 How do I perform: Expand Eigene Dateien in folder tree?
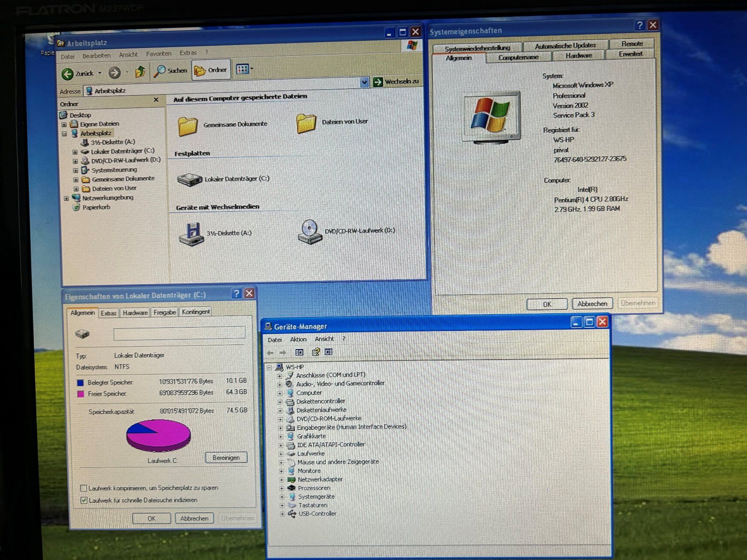64,124
